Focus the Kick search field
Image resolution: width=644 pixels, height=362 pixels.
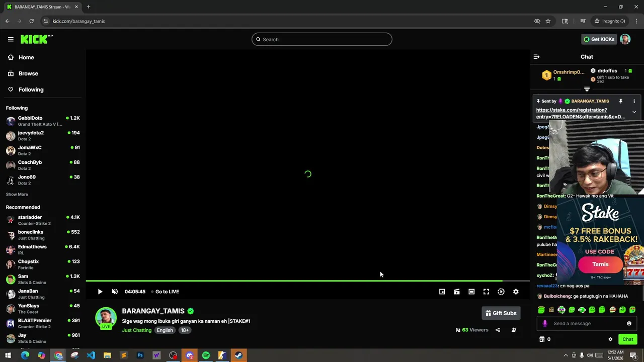[x=322, y=39]
